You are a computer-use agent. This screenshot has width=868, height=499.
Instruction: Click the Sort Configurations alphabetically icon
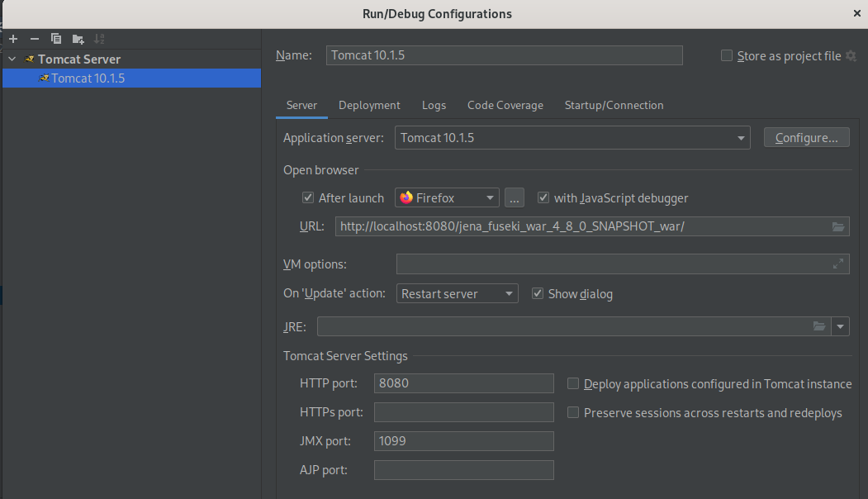[x=99, y=39]
